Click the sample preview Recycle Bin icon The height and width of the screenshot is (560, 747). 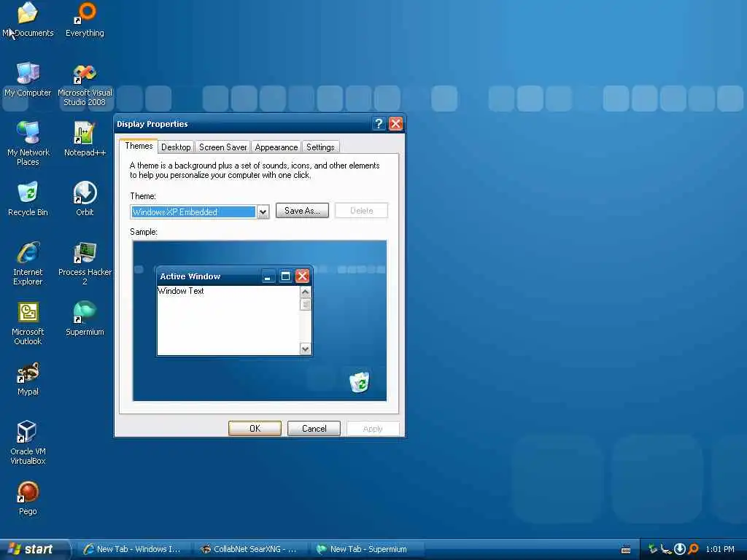[x=359, y=381]
